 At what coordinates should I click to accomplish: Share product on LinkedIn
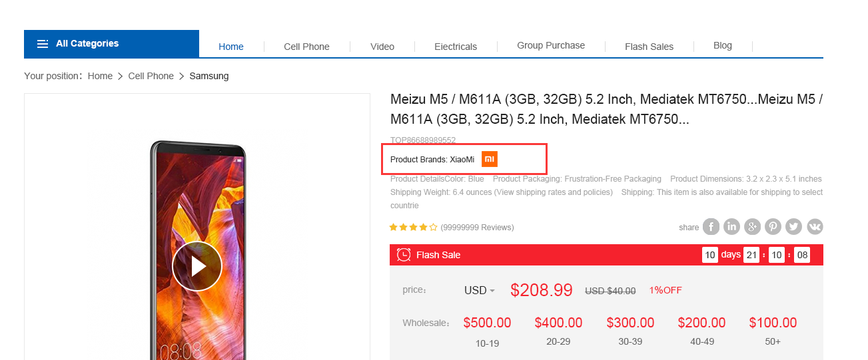tap(731, 227)
